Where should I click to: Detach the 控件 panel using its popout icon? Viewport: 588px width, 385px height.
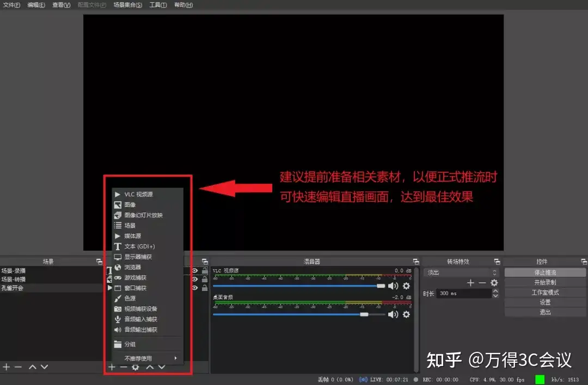pyautogui.click(x=583, y=262)
